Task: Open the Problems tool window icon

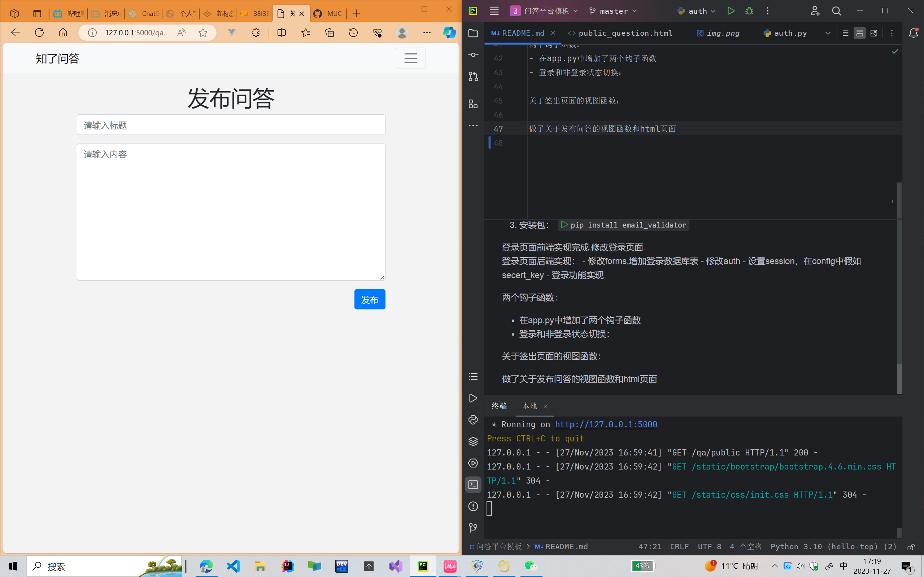Action: (x=473, y=506)
